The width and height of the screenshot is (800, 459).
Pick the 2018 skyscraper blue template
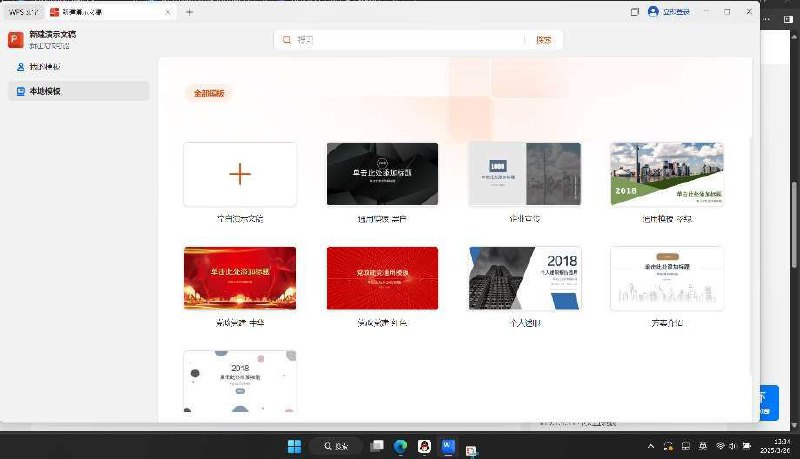[525, 278]
